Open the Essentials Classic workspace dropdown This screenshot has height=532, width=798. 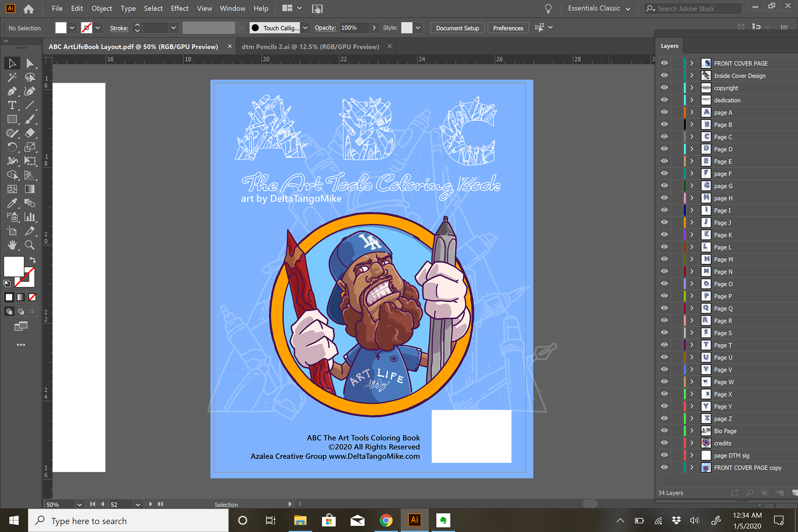pos(599,9)
